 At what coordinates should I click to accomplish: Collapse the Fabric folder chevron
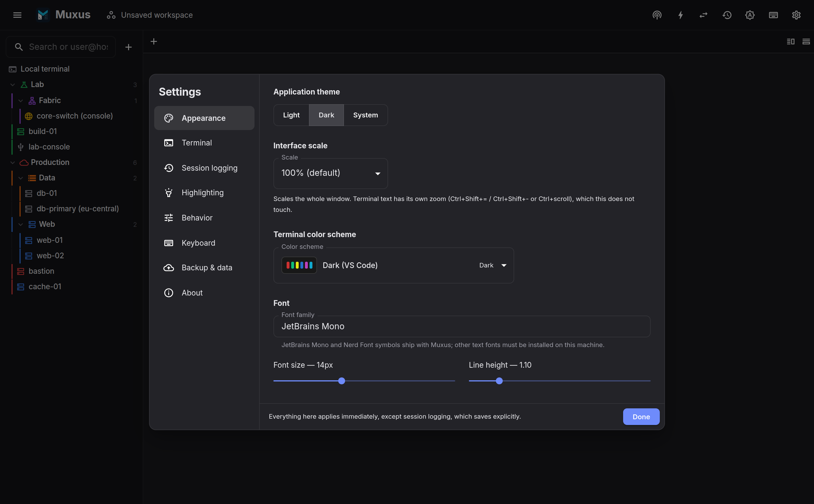click(x=21, y=100)
